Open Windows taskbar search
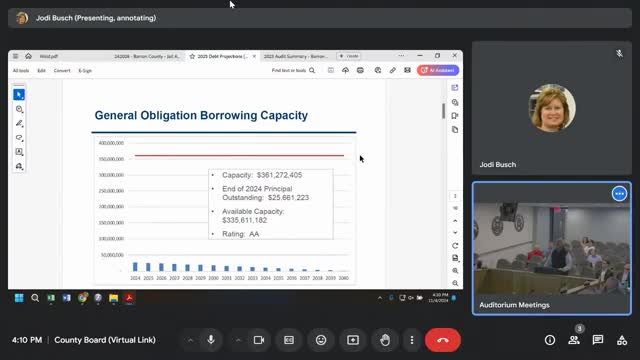640x360 pixels. 35,298
